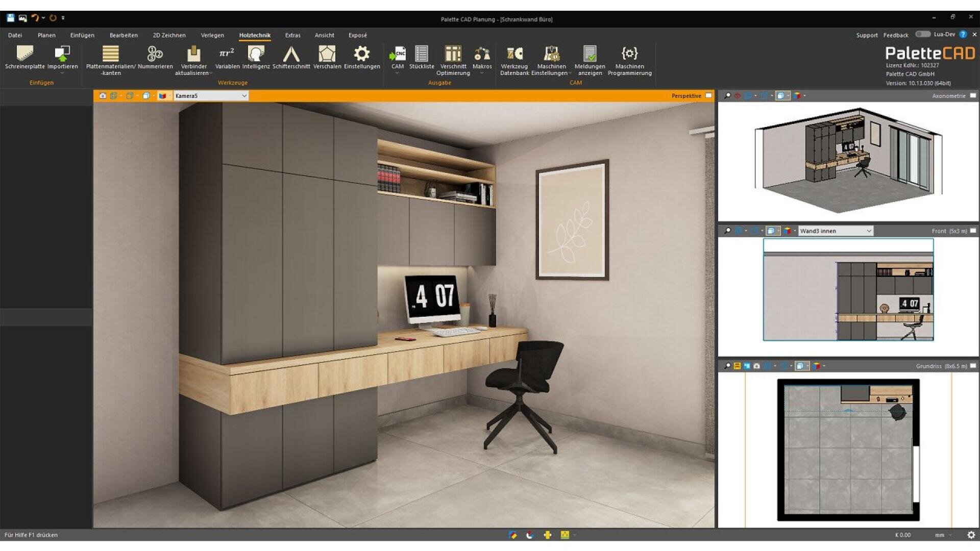Maximize the Axonometrie view pane
Viewport: 980px width, 551px height.
point(973,96)
